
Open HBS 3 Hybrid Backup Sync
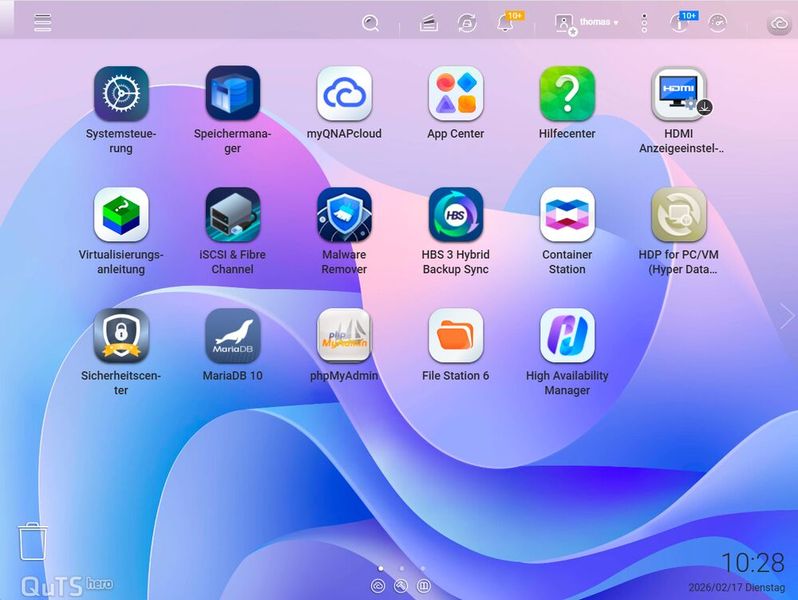455,214
